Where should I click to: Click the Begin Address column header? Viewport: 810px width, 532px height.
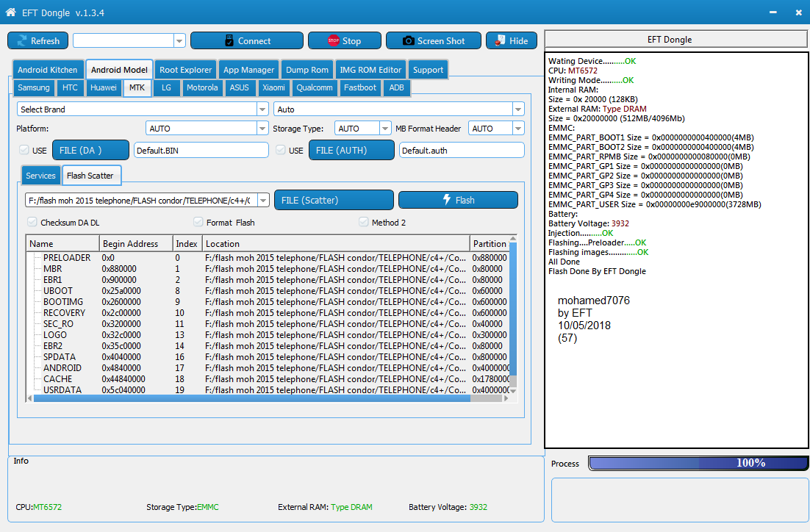[x=136, y=243]
